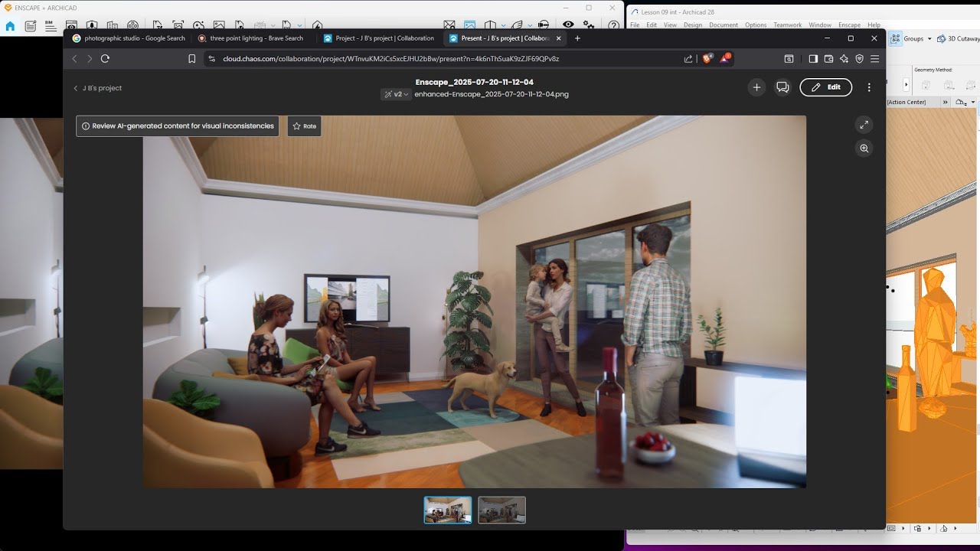Select the second render thumbnail
980x551 pixels.
pyautogui.click(x=502, y=510)
